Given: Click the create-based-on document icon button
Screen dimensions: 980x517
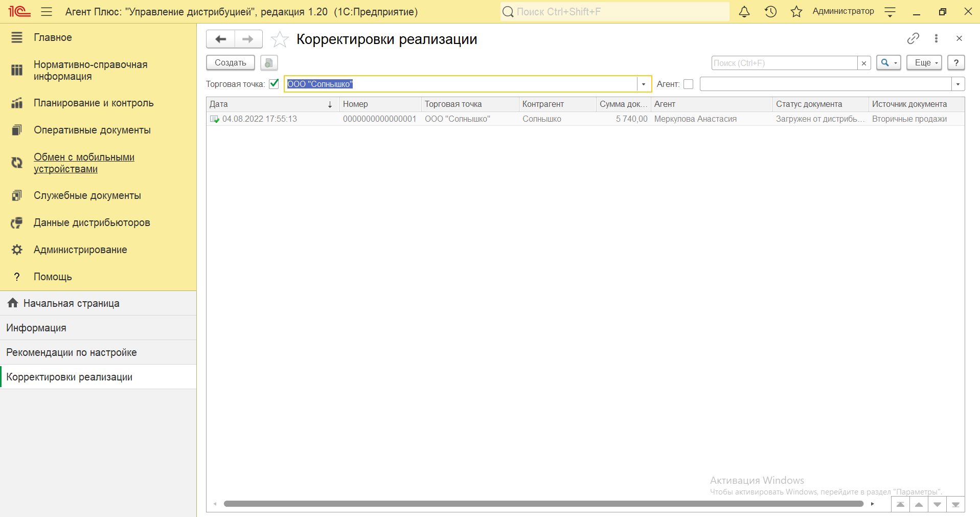Looking at the screenshot, I should pos(269,63).
